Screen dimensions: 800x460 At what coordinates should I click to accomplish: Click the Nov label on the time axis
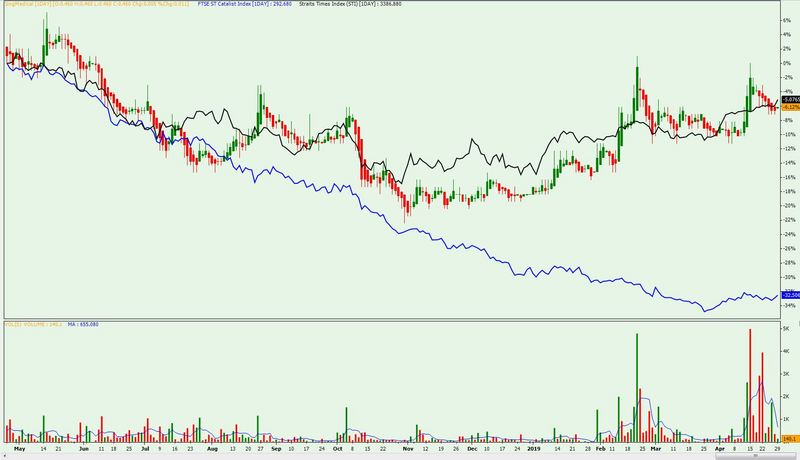click(408, 449)
